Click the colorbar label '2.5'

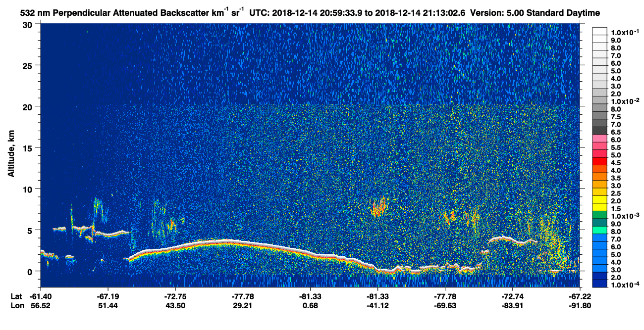click(616, 194)
